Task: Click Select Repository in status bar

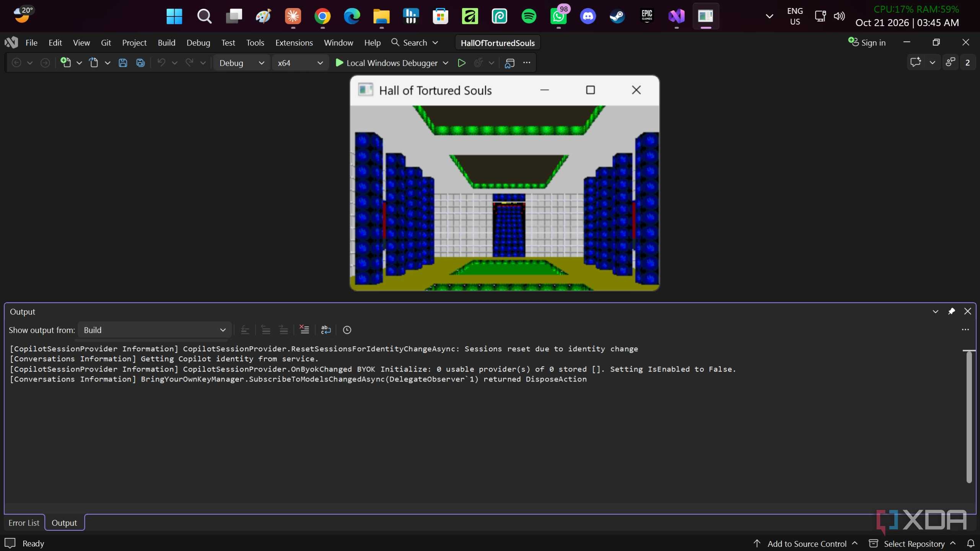Action: pyautogui.click(x=913, y=543)
